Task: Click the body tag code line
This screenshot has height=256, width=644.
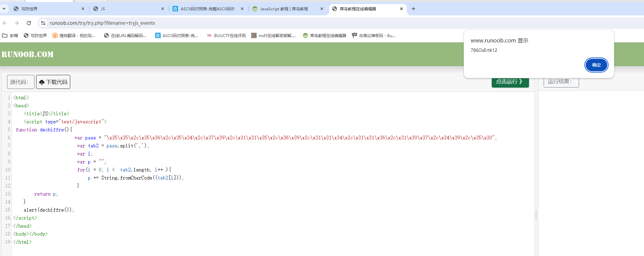Action: 30,234
